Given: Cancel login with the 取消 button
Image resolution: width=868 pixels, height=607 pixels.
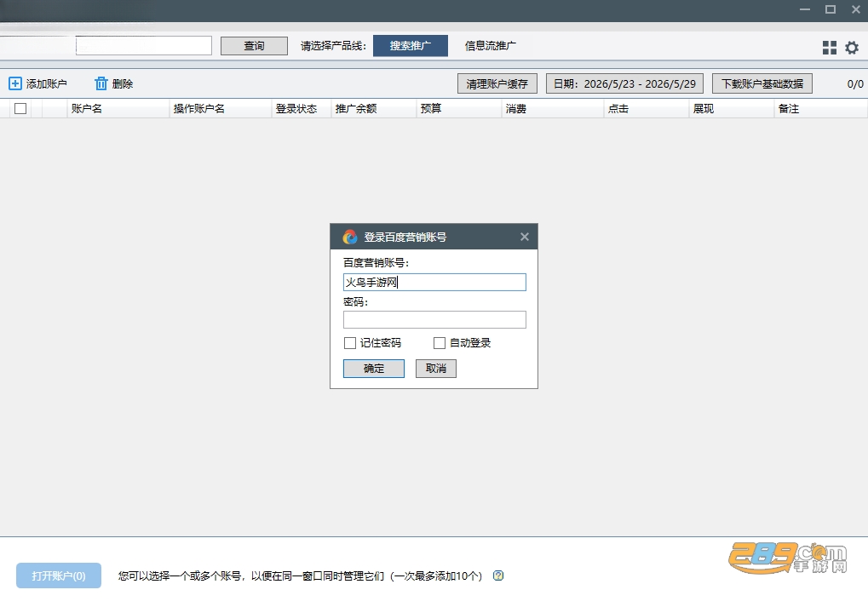Looking at the screenshot, I should [x=435, y=369].
